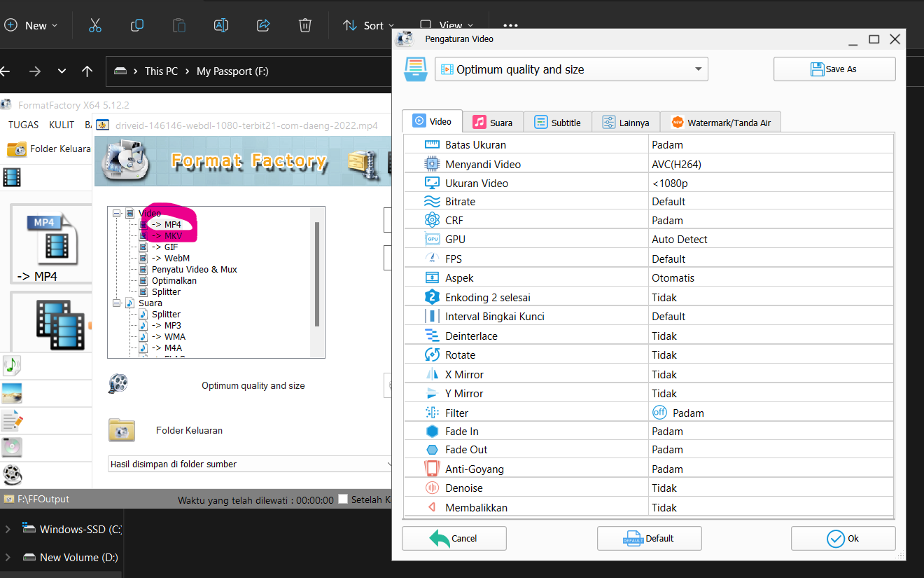The height and width of the screenshot is (578, 924).
Task: Click the X Mirror icon
Action: [433, 374]
